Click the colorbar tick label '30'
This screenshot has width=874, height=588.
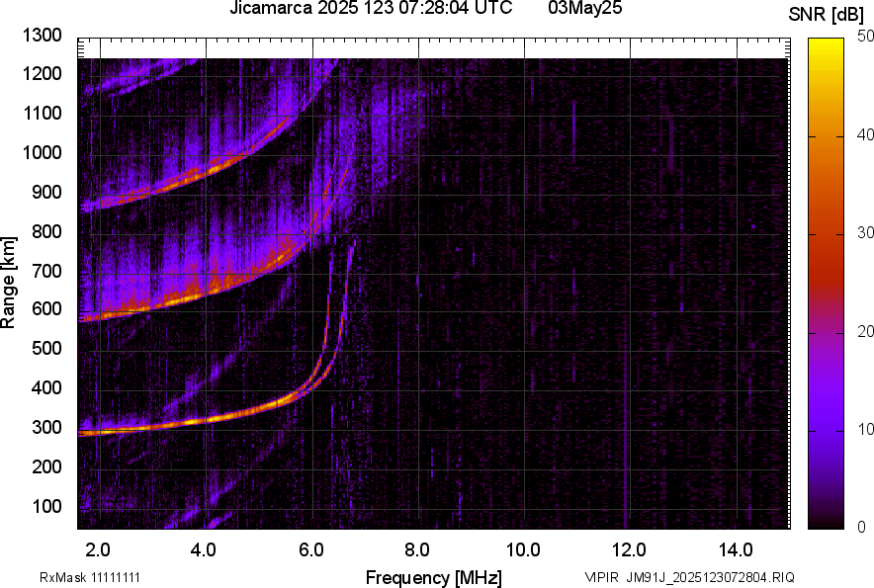click(865, 232)
